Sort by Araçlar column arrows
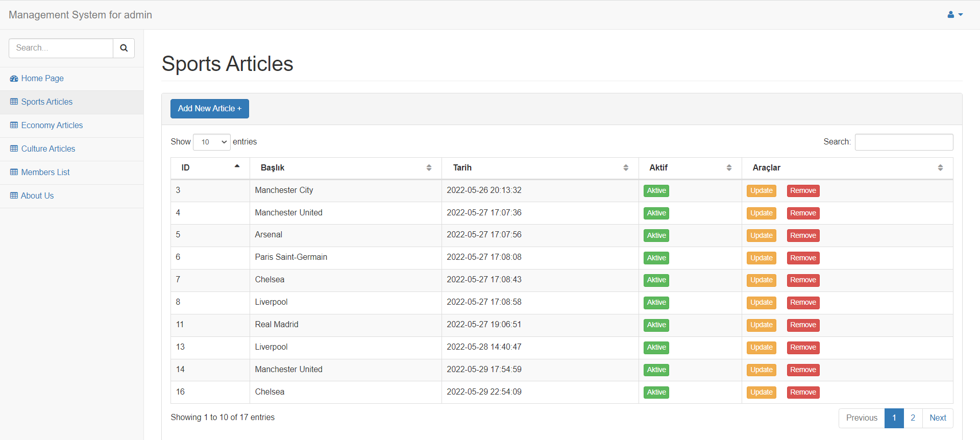 tap(940, 168)
